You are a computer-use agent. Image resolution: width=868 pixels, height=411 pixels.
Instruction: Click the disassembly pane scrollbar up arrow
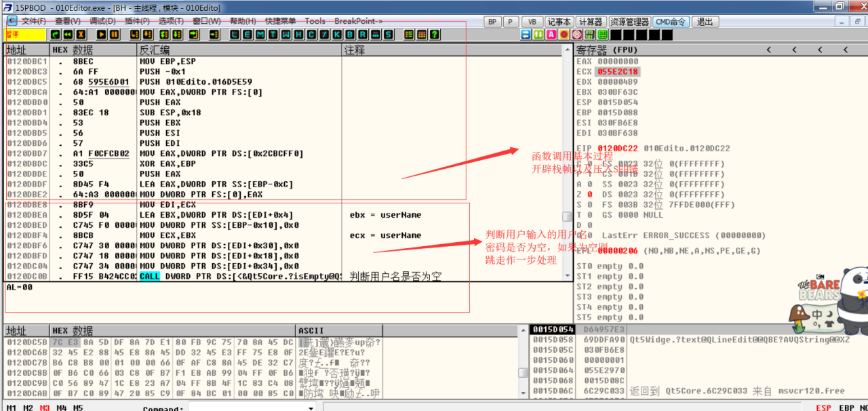click(568, 50)
